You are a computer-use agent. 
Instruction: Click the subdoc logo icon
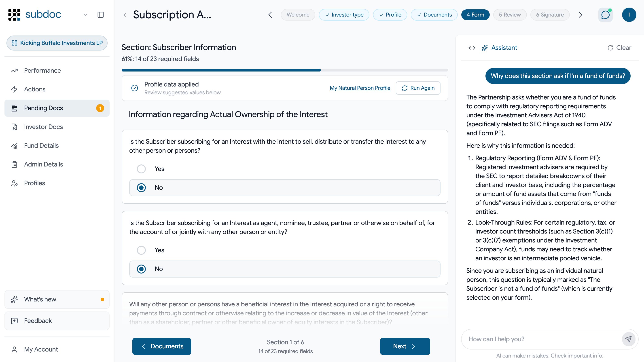coord(14,15)
